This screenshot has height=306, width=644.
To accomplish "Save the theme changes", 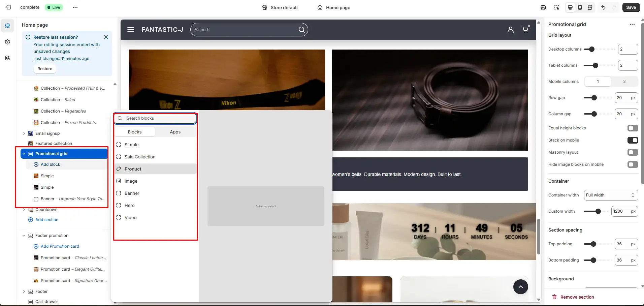I will click(630, 7).
